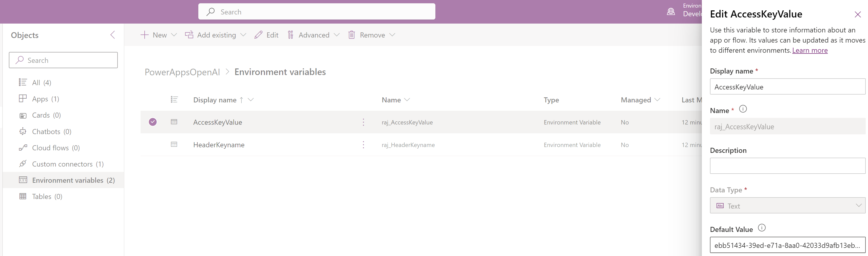The width and height of the screenshot is (868, 256).
Task: Open the Data Type Text dropdown
Action: tap(787, 206)
